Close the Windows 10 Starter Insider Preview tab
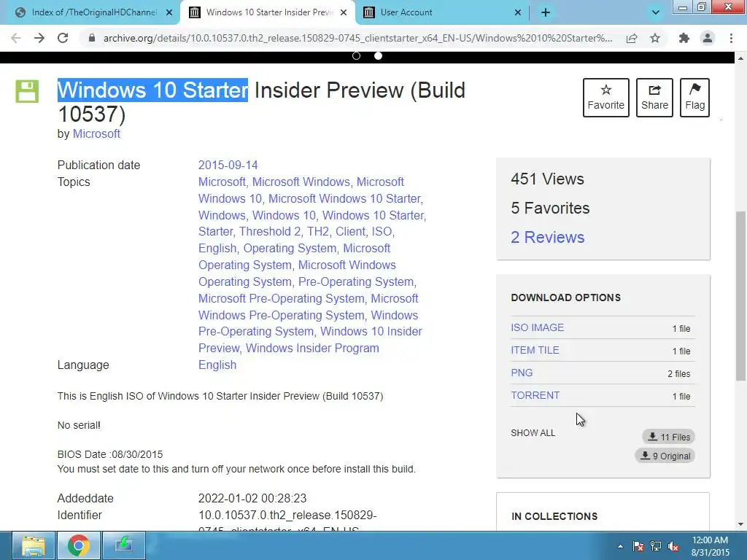Screen dimensions: 747x560 pos(344,12)
